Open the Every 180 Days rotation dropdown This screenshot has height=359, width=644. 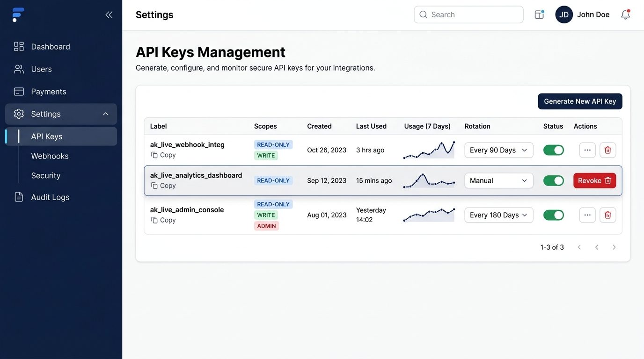(x=499, y=215)
